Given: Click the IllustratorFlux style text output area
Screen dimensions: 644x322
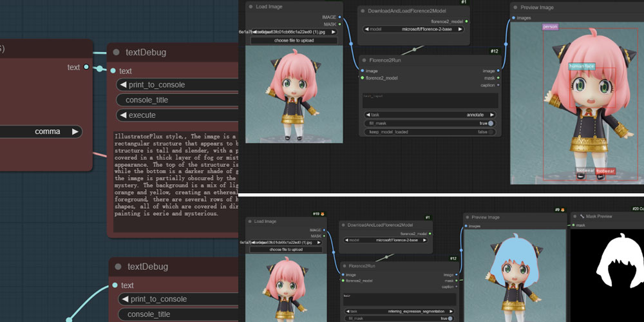Looking at the screenshot, I should pos(176,182).
